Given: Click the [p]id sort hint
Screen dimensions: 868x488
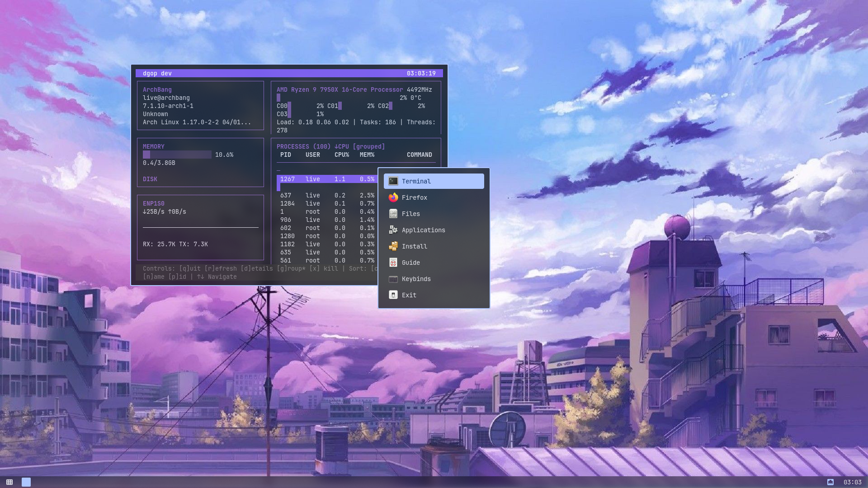Looking at the screenshot, I should [x=177, y=277].
